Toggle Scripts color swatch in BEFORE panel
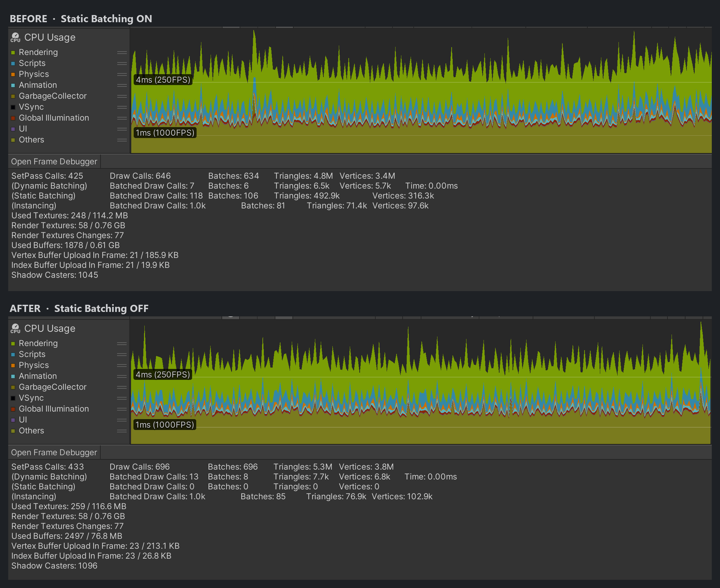The image size is (720, 588). point(13,64)
